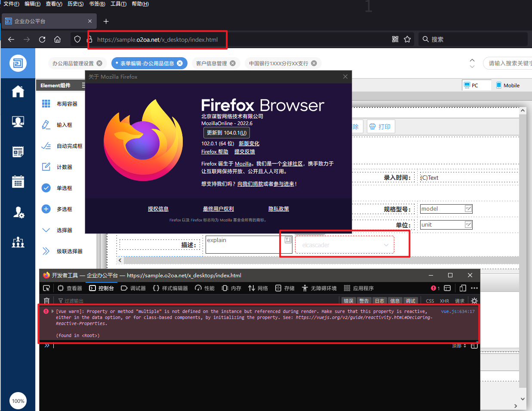
Task: Toggle the 错误 console filter
Action: click(348, 301)
